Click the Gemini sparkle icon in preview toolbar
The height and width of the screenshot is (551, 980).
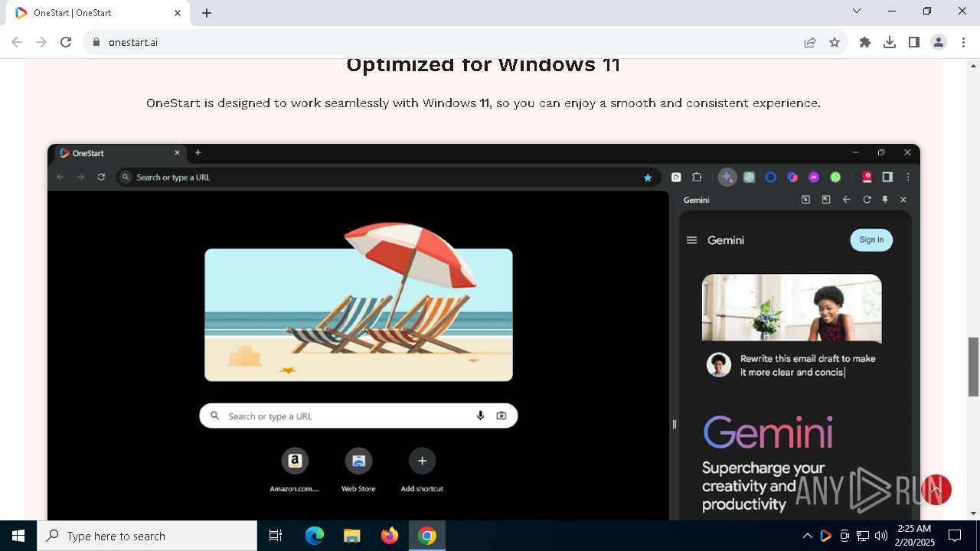click(x=727, y=177)
